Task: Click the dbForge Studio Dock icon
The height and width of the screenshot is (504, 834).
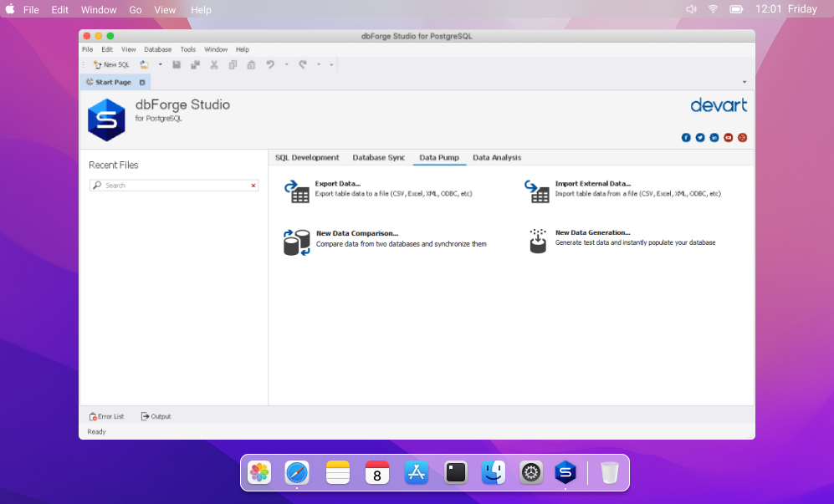Action: click(x=565, y=472)
